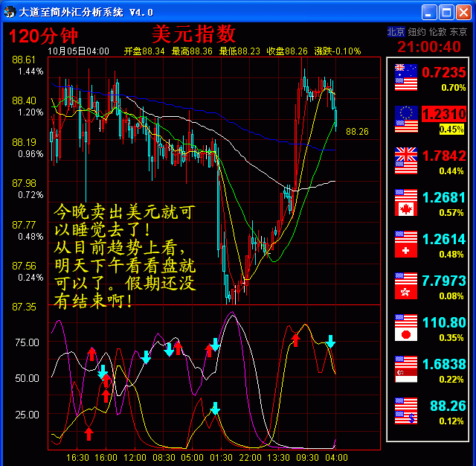Switch to the 北京 time zone tab
Image resolution: width=476 pixels, height=466 pixels.
pos(396,31)
